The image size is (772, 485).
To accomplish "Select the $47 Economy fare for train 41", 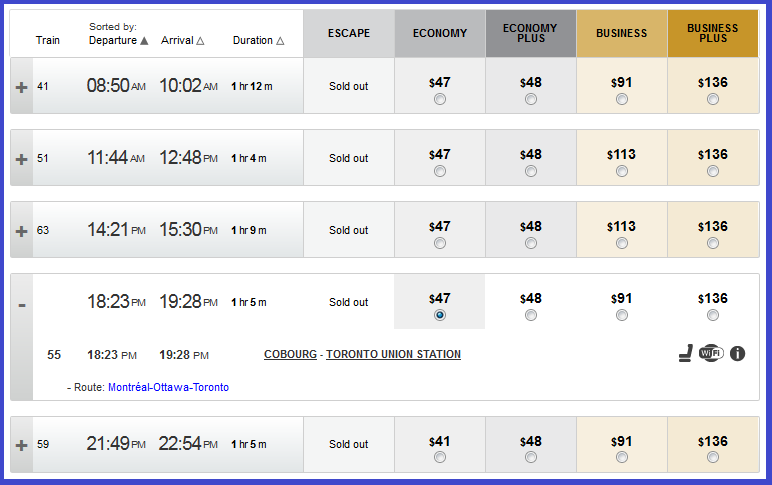I will coord(440,99).
